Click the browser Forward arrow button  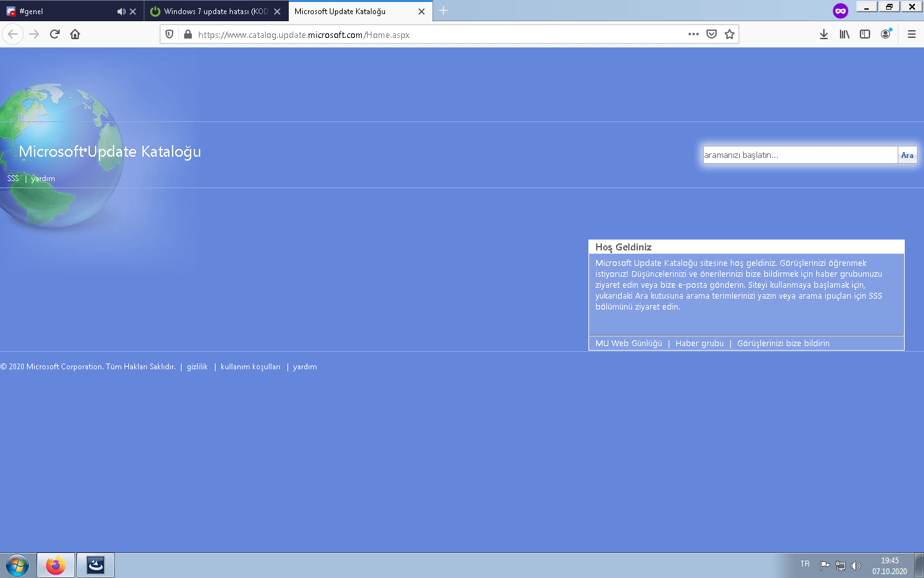pos(34,34)
